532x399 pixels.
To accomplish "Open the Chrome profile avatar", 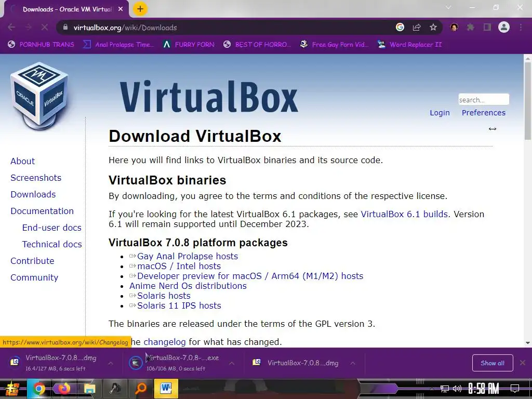I will coord(504,27).
